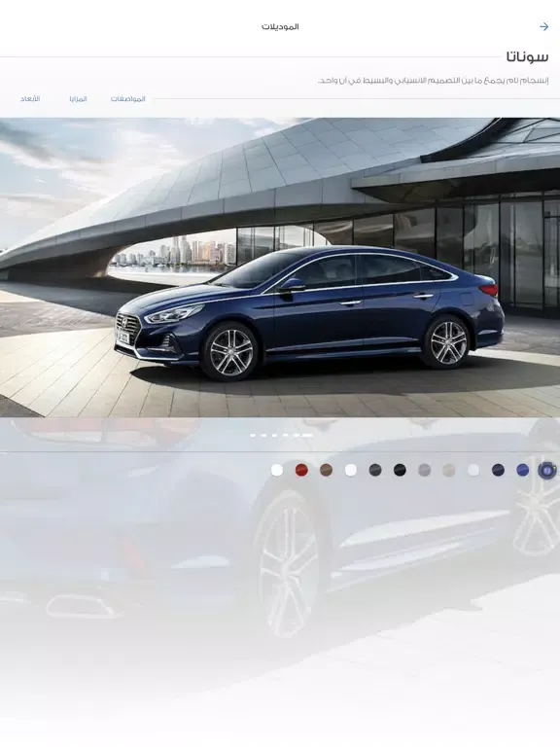
Task: Open the المواصفات tab
Action: [128, 98]
